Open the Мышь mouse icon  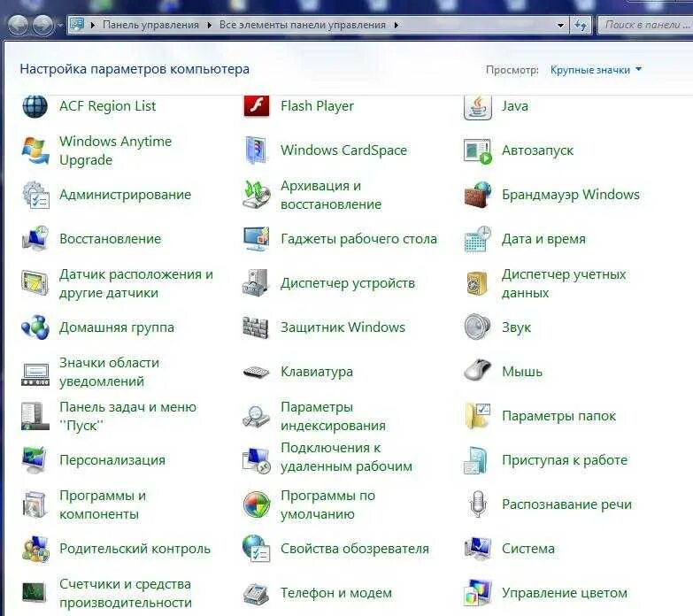477,369
